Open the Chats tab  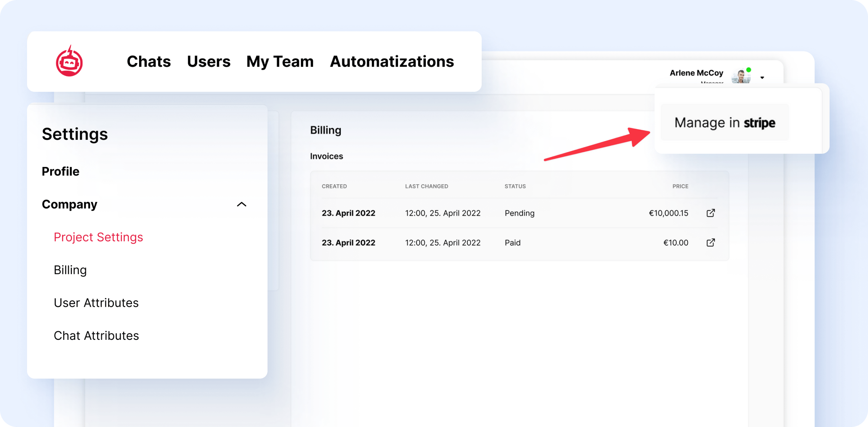(149, 62)
